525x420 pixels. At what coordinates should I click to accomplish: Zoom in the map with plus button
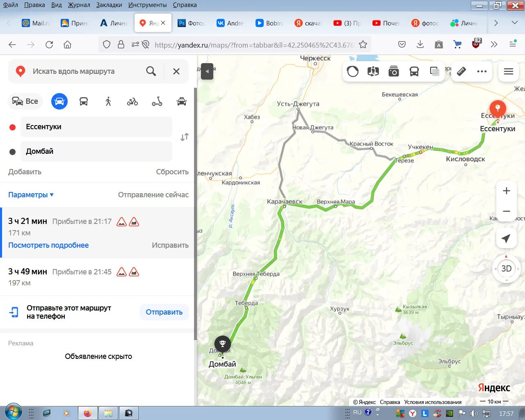coord(507,191)
